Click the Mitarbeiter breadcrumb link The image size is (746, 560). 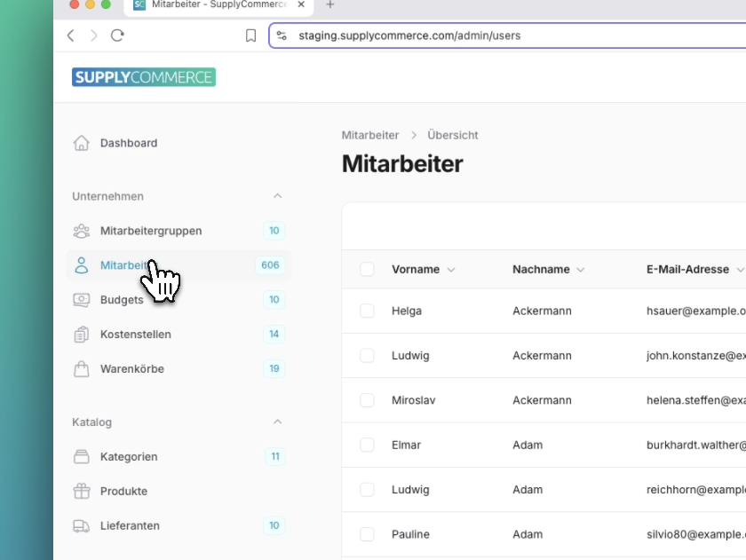pos(370,136)
